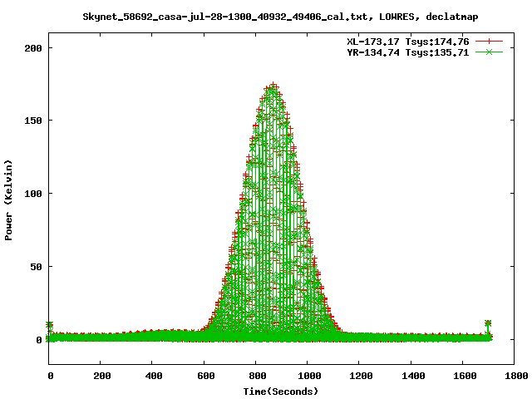Click the green YR legend line sample
The image size is (532, 399).
(x=489, y=52)
